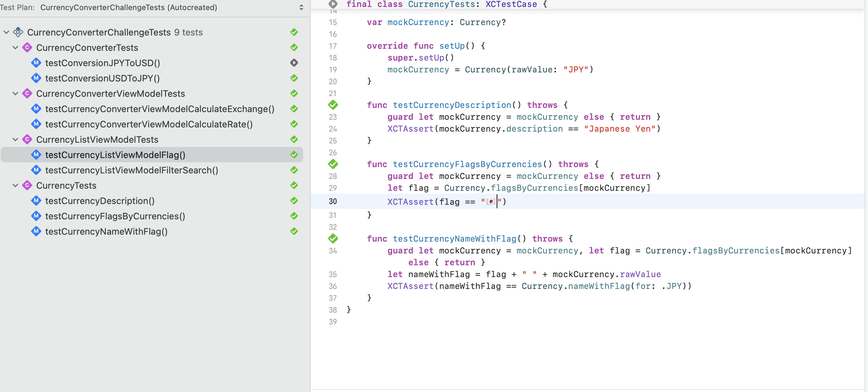Viewport: 868px width, 392px height.
Task: Click method icon for testCurrencyListViewModelFlag()
Action: coord(36,155)
